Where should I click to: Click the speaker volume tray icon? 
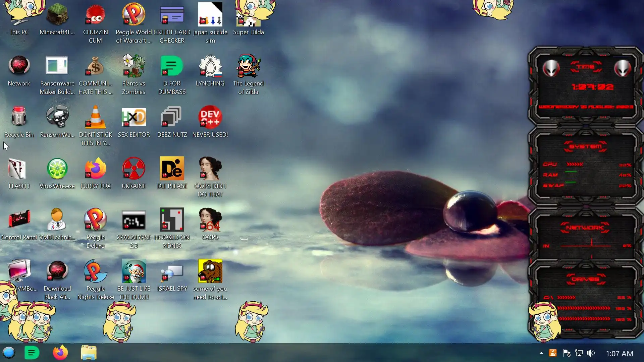point(591,353)
